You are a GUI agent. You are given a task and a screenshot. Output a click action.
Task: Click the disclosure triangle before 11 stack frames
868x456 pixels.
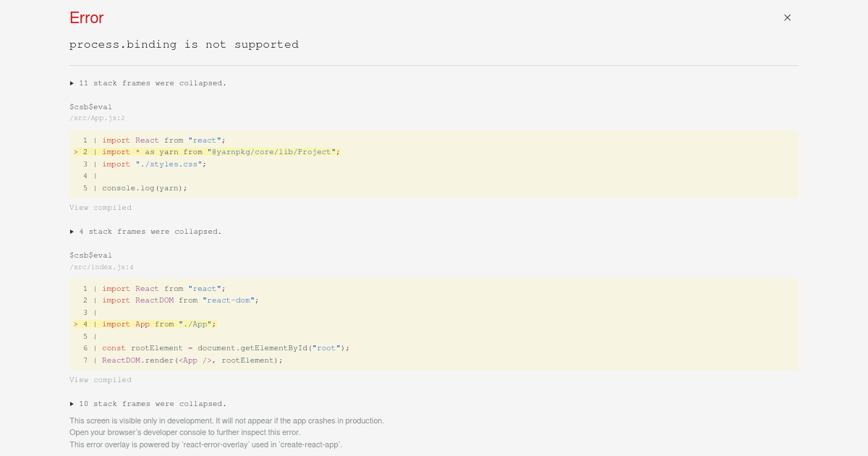tap(72, 83)
